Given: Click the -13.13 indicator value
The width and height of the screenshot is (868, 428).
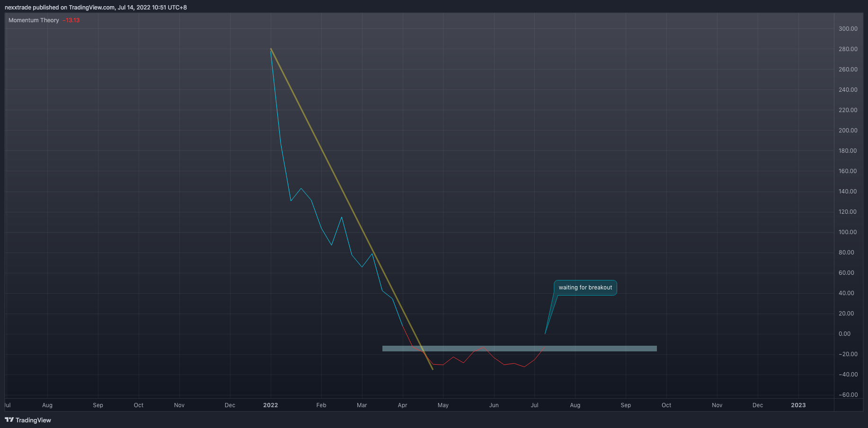Looking at the screenshot, I should pos(71,20).
